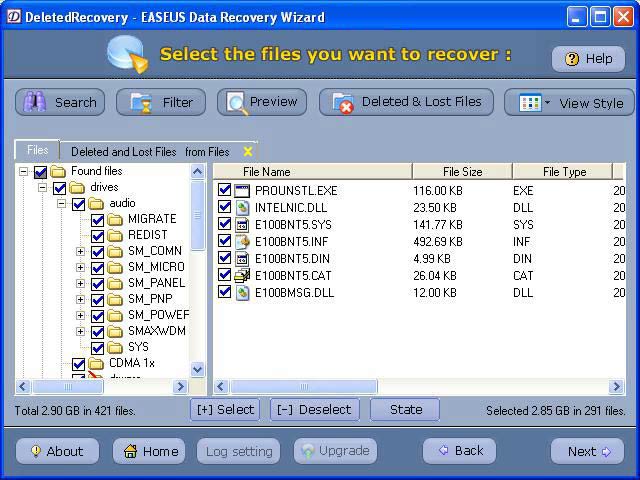The image size is (640, 480).
Task: Click the question mark Help icon
Action: pos(572,59)
